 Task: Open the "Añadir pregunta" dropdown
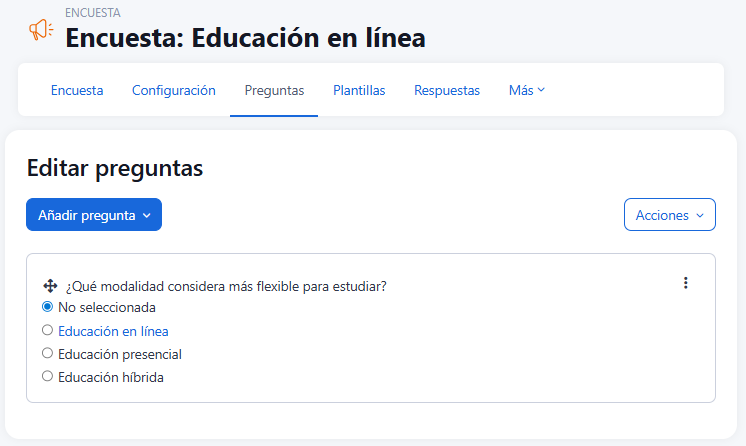[94, 215]
